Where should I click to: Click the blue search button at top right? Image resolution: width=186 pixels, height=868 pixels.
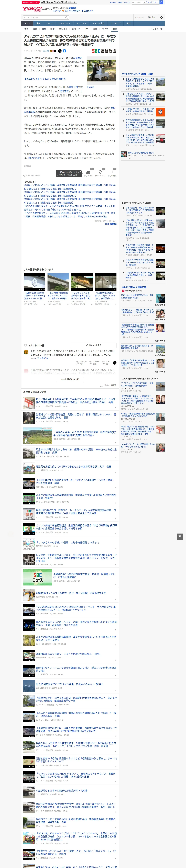point(161,2)
